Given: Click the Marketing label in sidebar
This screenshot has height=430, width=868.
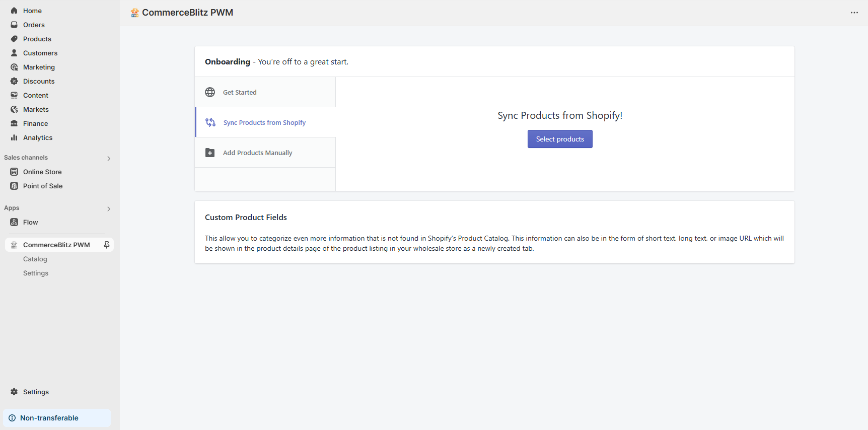Looking at the screenshot, I should (39, 67).
